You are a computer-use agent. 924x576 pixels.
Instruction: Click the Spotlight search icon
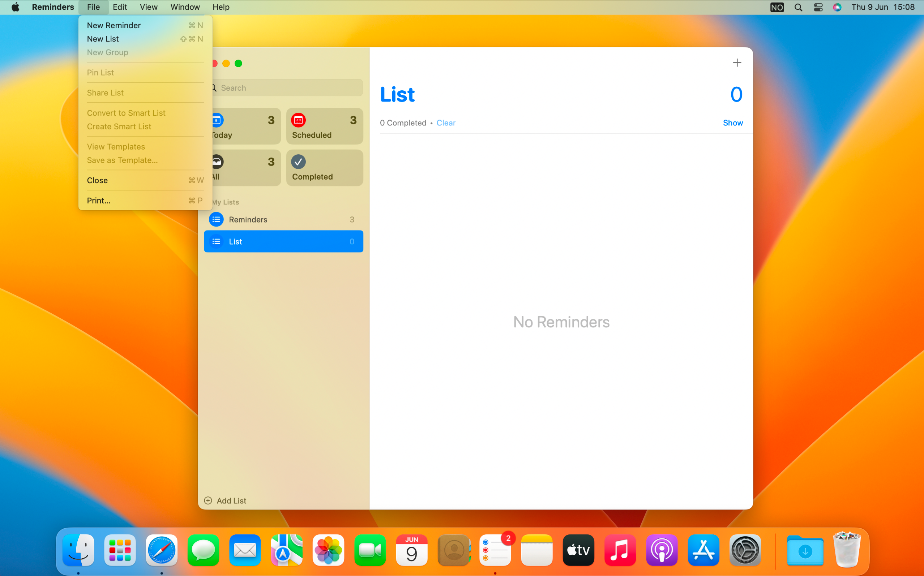coord(798,7)
